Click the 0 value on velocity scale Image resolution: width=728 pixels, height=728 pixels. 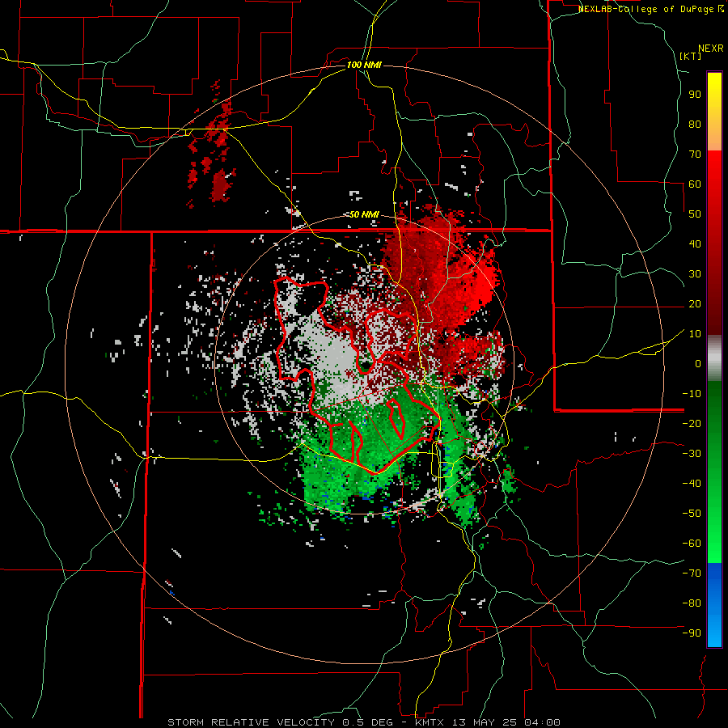coord(698,363)
